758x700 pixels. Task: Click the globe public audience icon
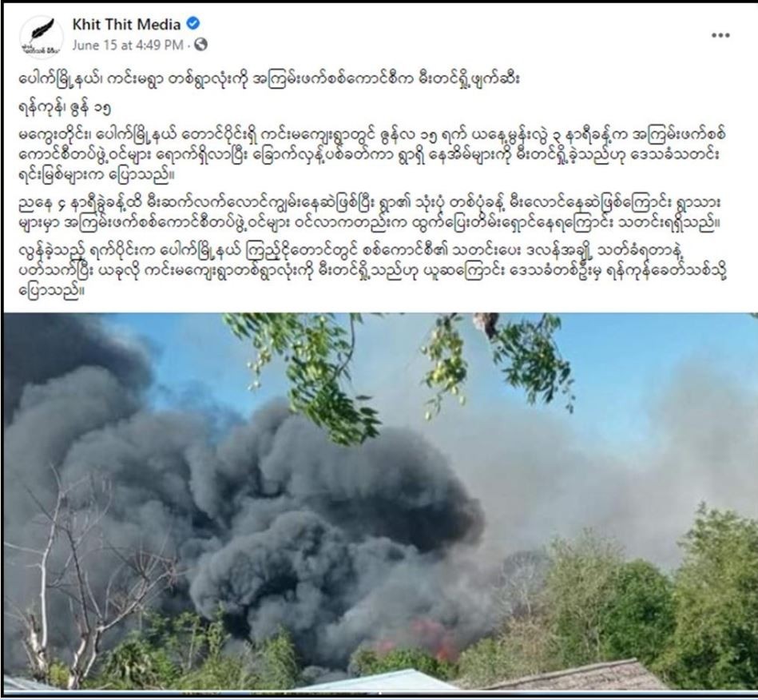200,45
